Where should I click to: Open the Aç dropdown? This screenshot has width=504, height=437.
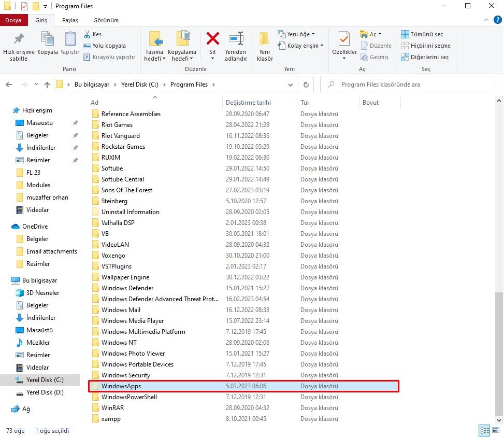coord(370,34)
